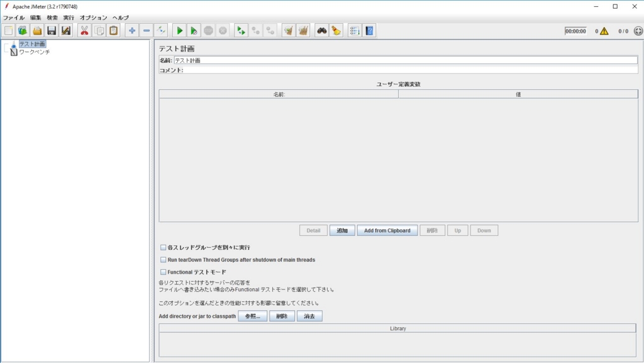Enable 各スレッドグループを別々に実行 checkbox
The image size is (644, 363).
pos(163,248)
